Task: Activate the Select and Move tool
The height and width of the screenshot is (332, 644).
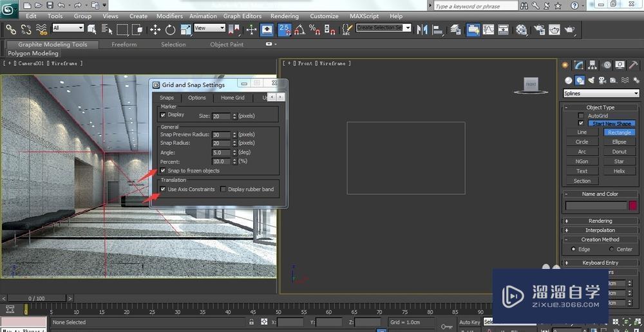Action: tap(155, 30)
